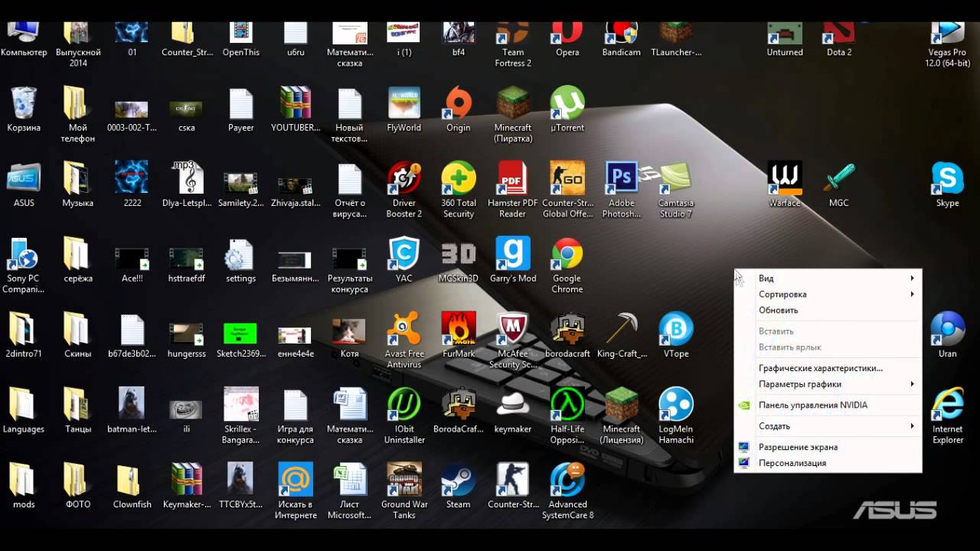The width and height of the screenshot is (980, 551).
Task: Open Driver Booster 2 shortcut
Action: [x=404, y=189]
